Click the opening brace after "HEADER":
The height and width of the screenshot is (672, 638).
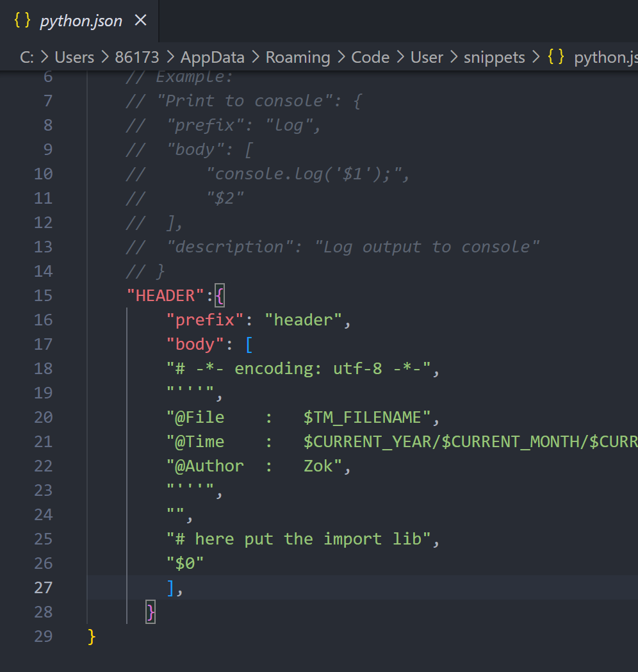pyautogui.click(x=220, y=296)
